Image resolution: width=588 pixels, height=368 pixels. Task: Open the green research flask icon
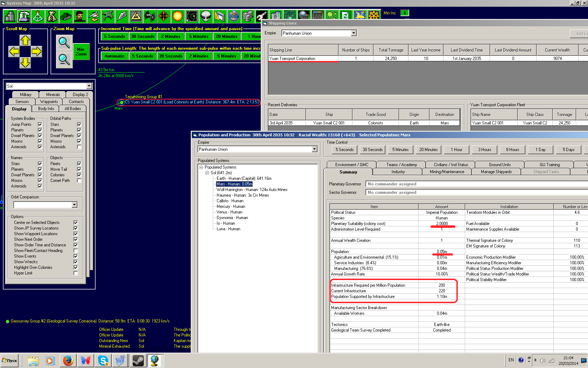click(x=38, y=16)
